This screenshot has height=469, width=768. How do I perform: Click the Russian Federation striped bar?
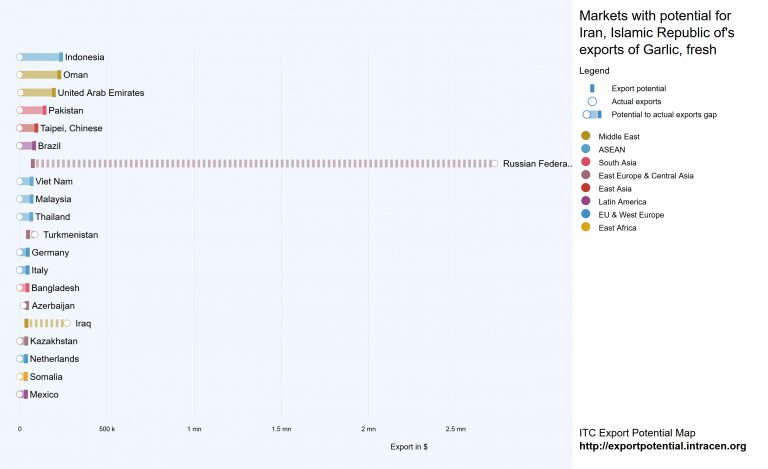pos(264,164)
